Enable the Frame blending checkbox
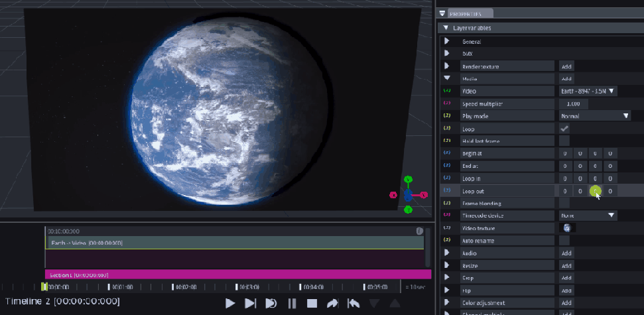Screen dimensions: 644x315 click(x=564, y=203)
